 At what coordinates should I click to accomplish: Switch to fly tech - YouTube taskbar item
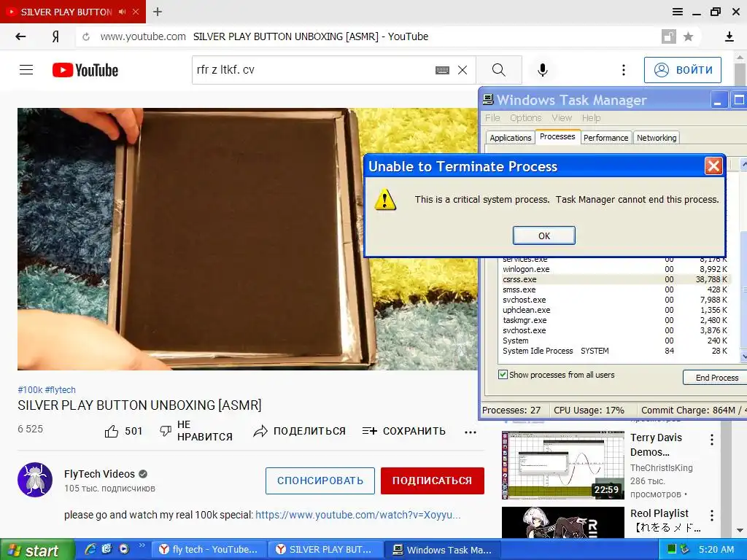pos(209,550)
